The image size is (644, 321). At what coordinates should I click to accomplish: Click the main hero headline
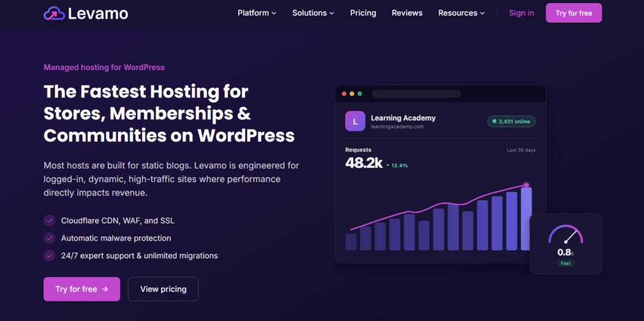click(169, 113)
